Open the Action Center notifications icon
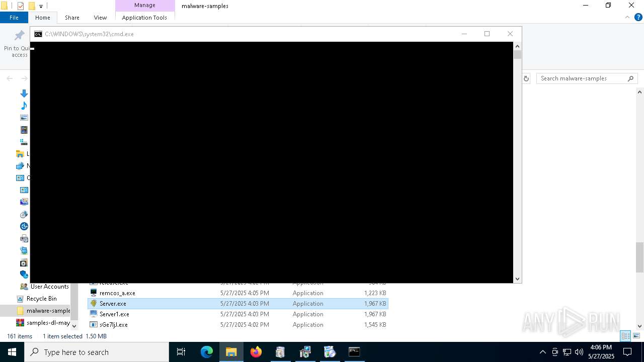Viewport: 644px width, 362px height. [627, 352]
